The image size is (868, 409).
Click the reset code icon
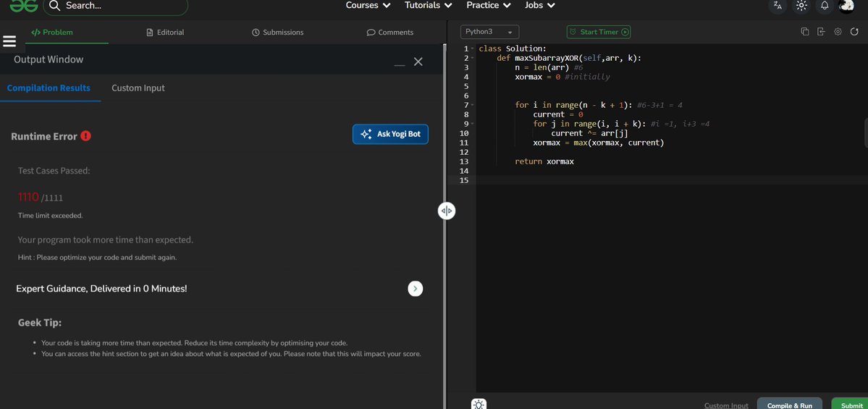click(x=854, y=32)
